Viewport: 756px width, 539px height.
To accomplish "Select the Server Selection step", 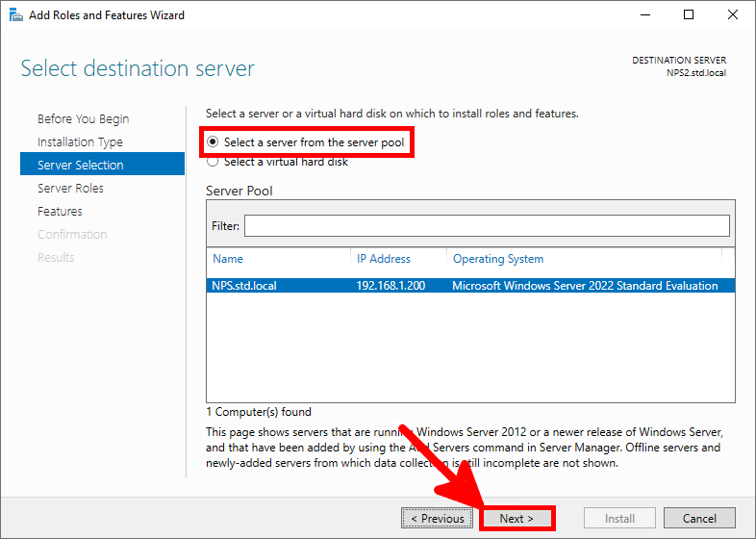I will pos(81,166).
